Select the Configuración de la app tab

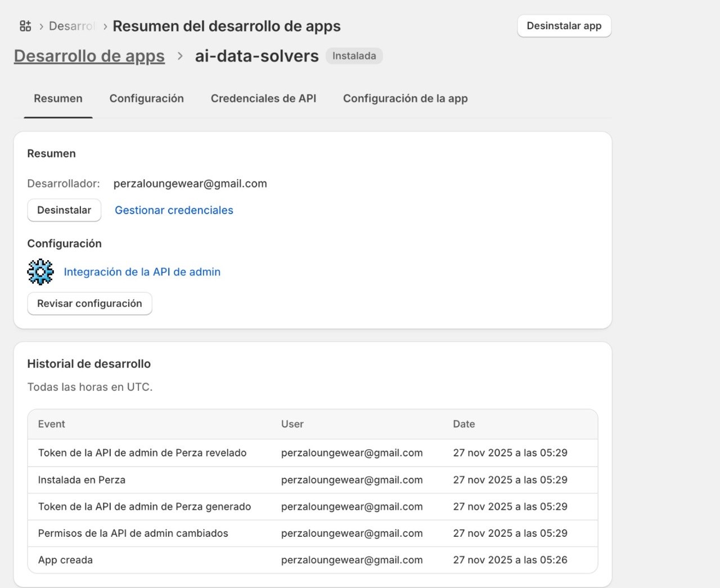tap(404, 98)
